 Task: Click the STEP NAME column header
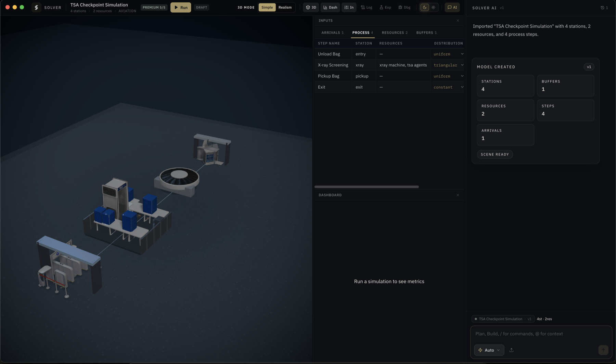[329, 43]
